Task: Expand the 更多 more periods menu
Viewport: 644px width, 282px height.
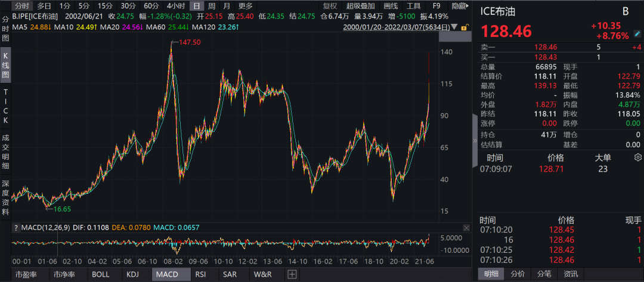Action: coord(246,6)
